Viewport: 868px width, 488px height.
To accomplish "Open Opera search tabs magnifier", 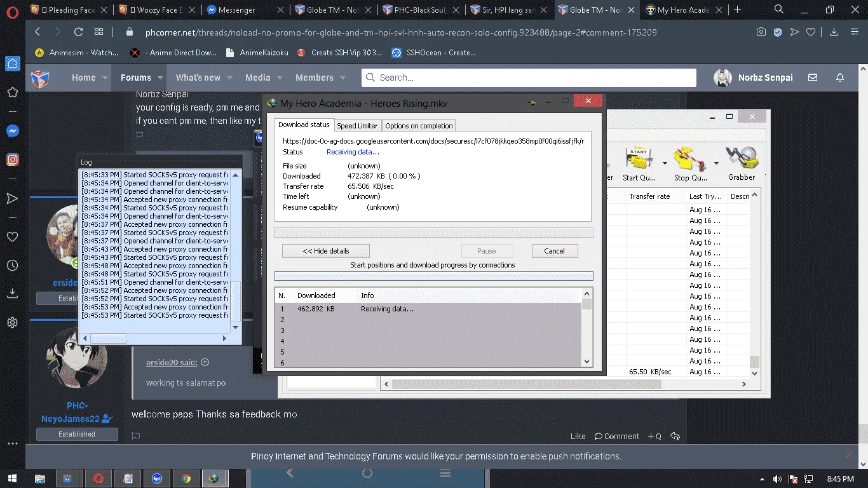I will pos(779,10).
